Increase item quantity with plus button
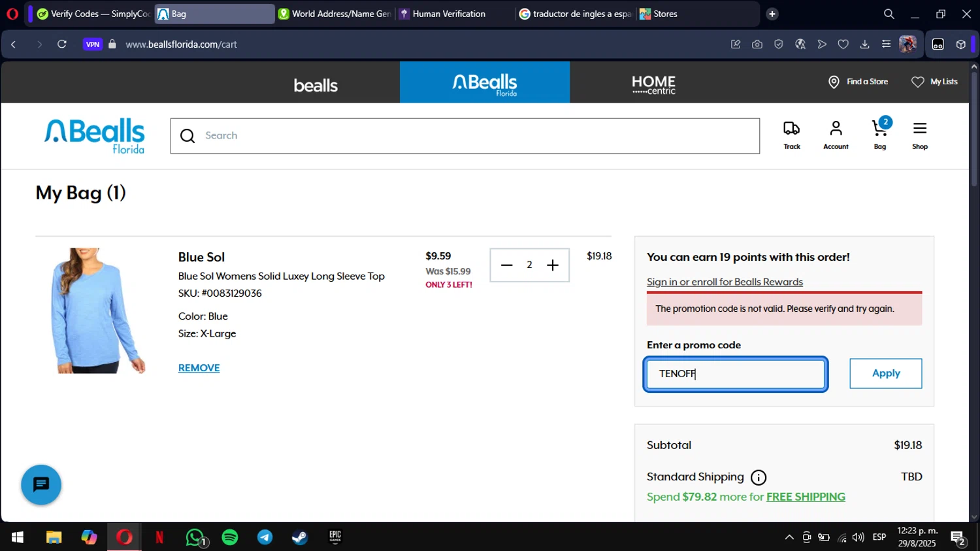 coord(553,265)
